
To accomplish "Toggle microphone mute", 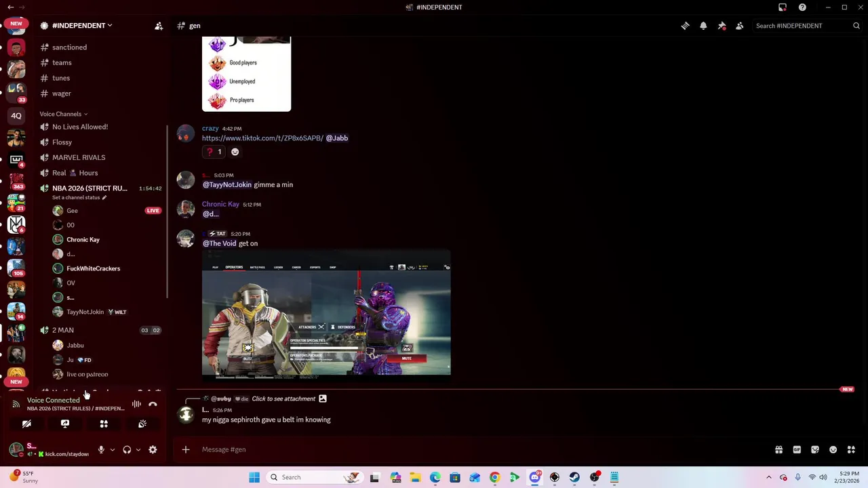I will point(101,449).
